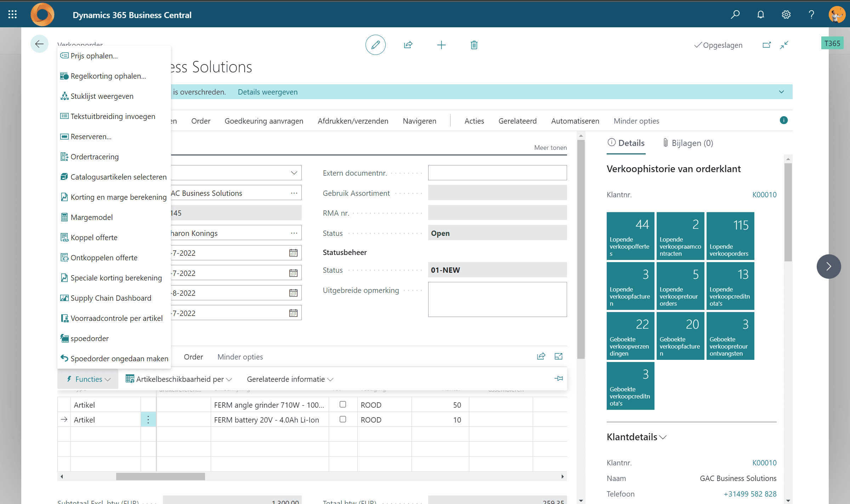Delete order with trash icon
Image resolution: width=850 pixels, height=504 pixels.
(x=474, y=45)
